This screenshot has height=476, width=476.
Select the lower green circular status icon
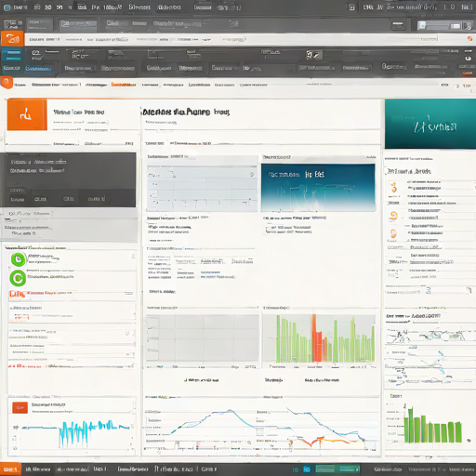(x=18, y=278)
